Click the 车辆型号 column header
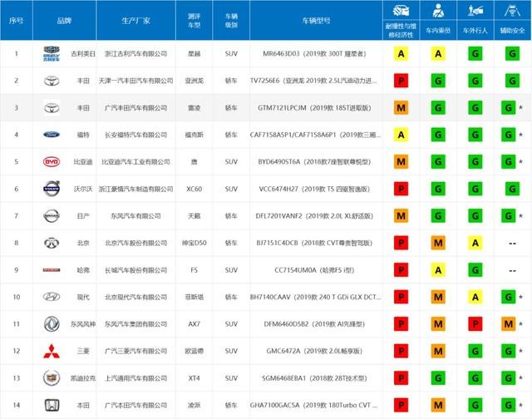The image size is (532, 419). click(316, 20)
